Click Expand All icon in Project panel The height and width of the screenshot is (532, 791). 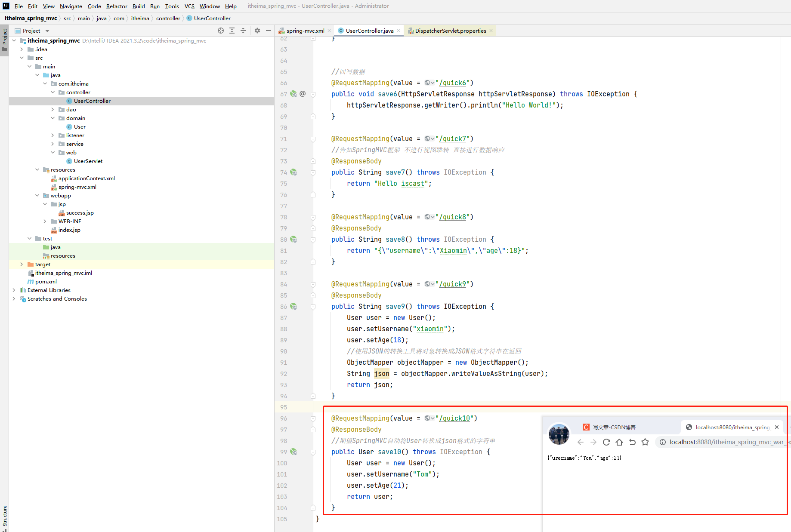(x=232, y=31)
